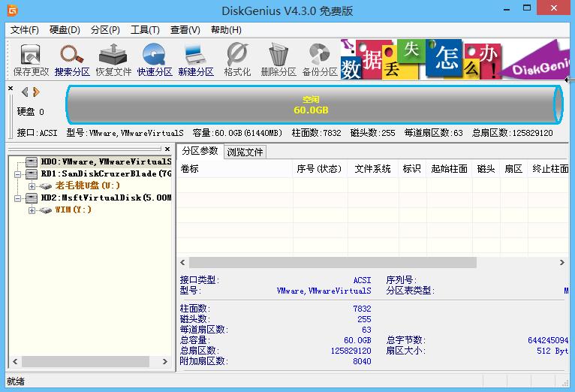Viewport: 575px width, 392px height.
Task: Click the 搜索分区 (Search Partition) icon
Action: pos(72,60)
